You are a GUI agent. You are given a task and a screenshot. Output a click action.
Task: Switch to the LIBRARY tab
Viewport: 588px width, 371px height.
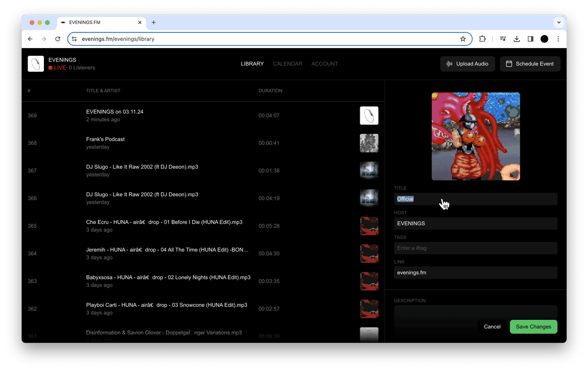coord(252,64)
